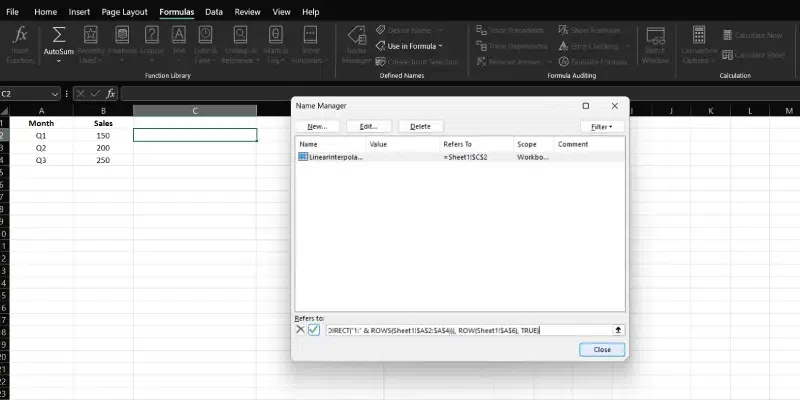The width and height of the screenshot is (800, 400).
Task: Open the Financial functions icon
Action: tap(122, 35)
